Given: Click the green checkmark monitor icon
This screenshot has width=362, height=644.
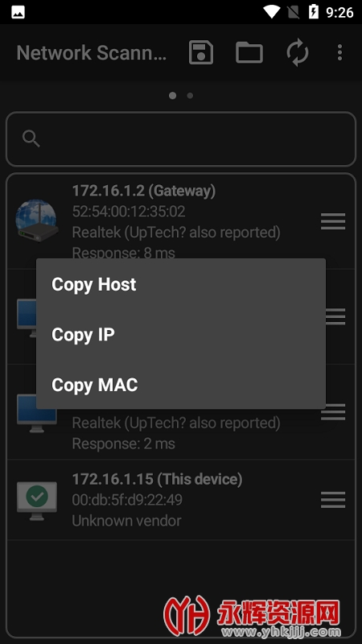Looking at the screenshot, I should (37, 501).
